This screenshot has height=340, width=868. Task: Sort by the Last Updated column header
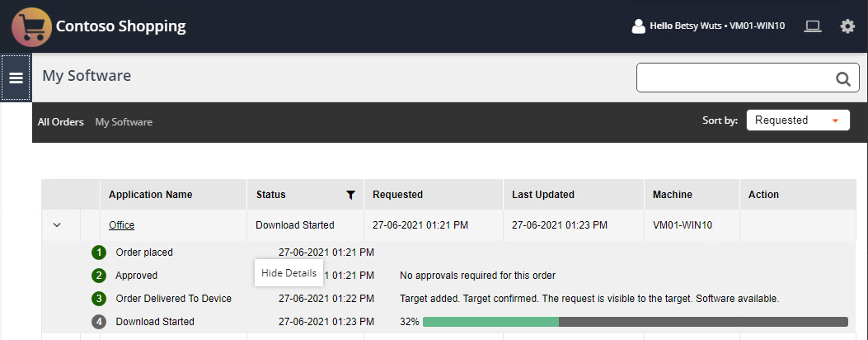click(543, 195)
